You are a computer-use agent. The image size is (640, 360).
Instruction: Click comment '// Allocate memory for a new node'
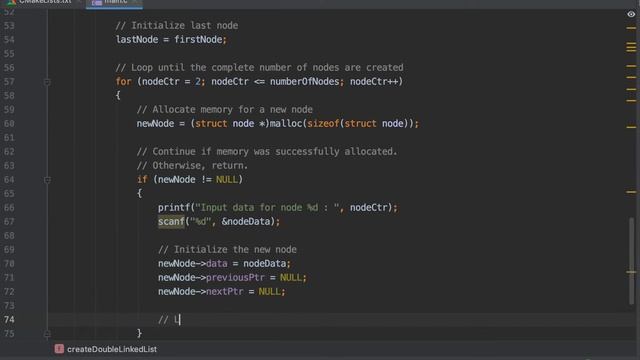coord(224,110)
